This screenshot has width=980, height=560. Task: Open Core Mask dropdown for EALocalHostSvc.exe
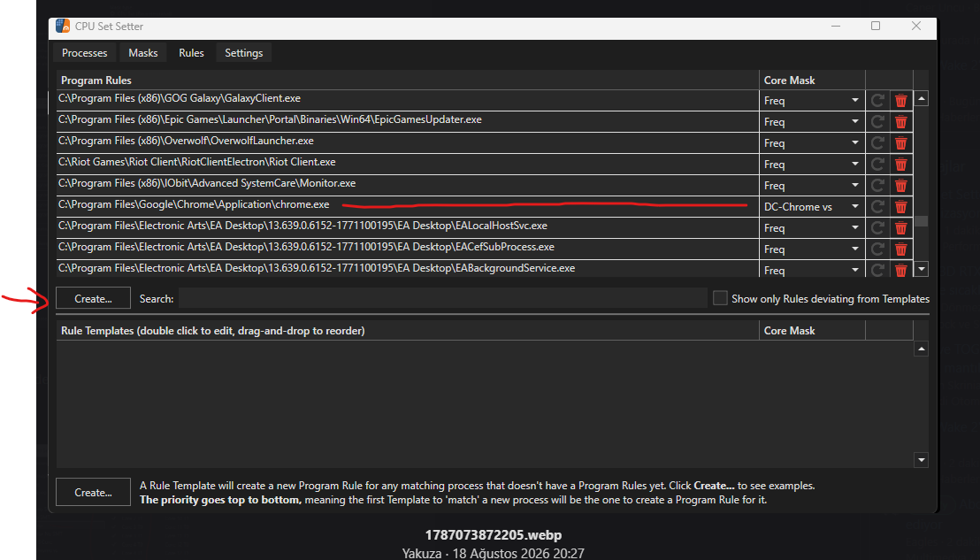coord(812,228)
